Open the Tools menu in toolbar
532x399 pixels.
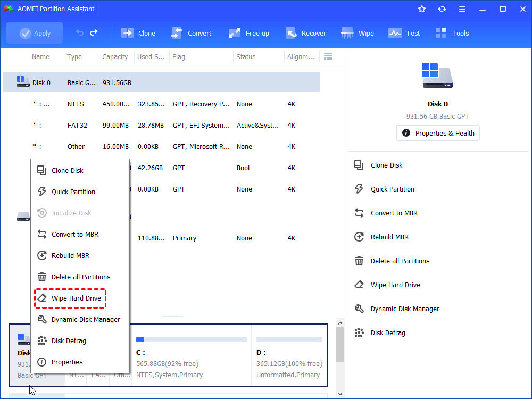(452, 33)
